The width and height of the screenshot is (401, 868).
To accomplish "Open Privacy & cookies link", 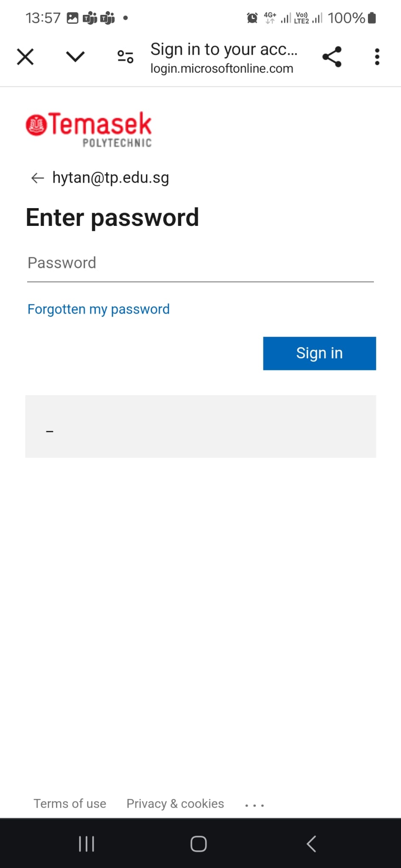I will (x=175, y=804).
